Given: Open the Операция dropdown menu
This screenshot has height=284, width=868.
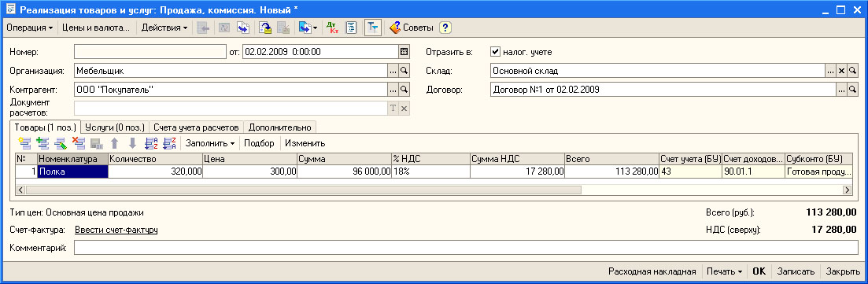Looking at the screenshot, I should coord(30,27).
